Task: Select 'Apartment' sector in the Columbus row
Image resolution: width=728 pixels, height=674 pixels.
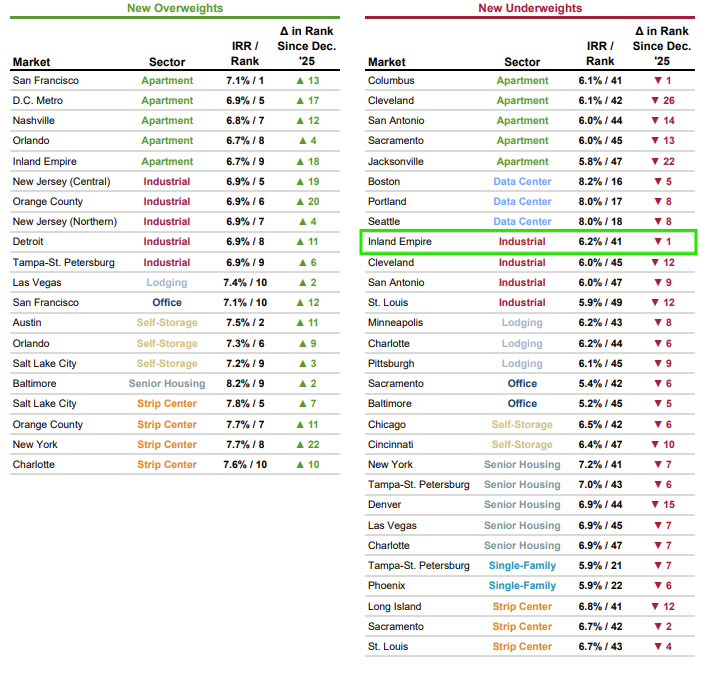Action: (522, 80)
